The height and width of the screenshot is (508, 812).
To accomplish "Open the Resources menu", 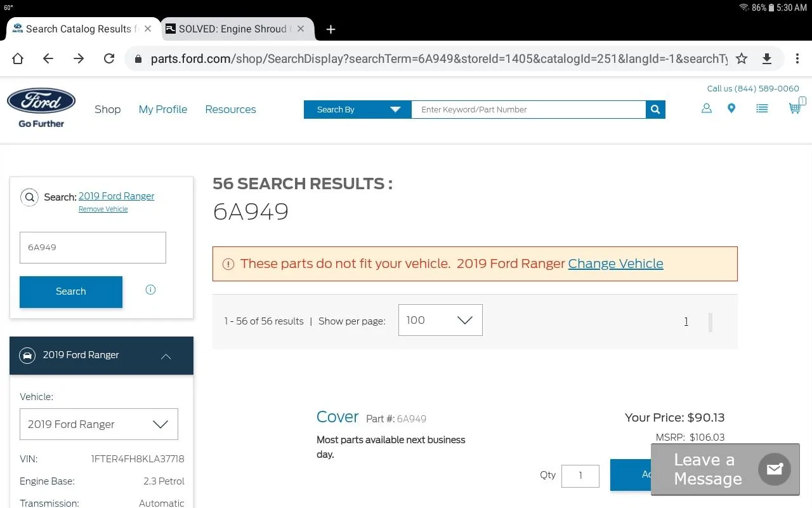I will 230,109.
